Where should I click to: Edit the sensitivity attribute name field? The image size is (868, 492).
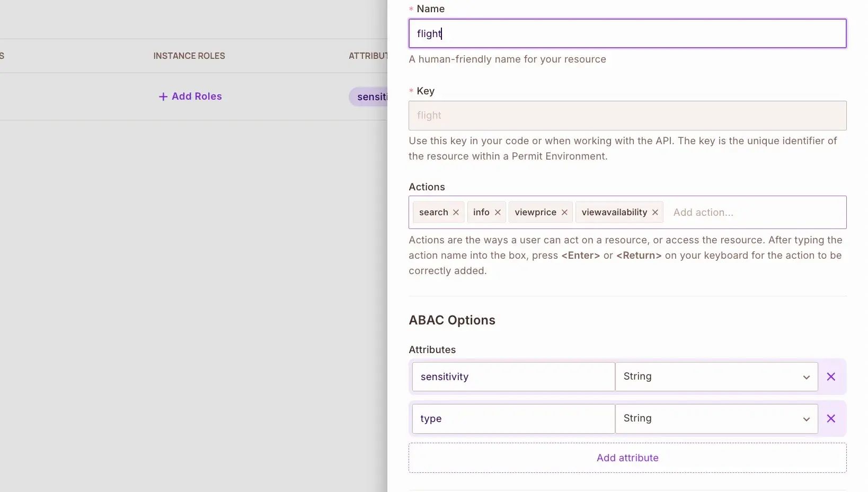pos(513,376)
